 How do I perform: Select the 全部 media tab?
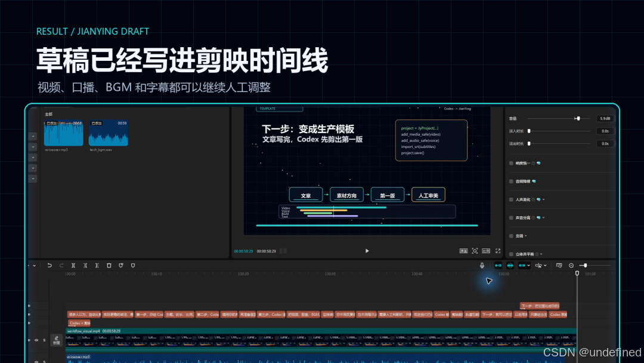pyautogui.click(x=48, y=114)
